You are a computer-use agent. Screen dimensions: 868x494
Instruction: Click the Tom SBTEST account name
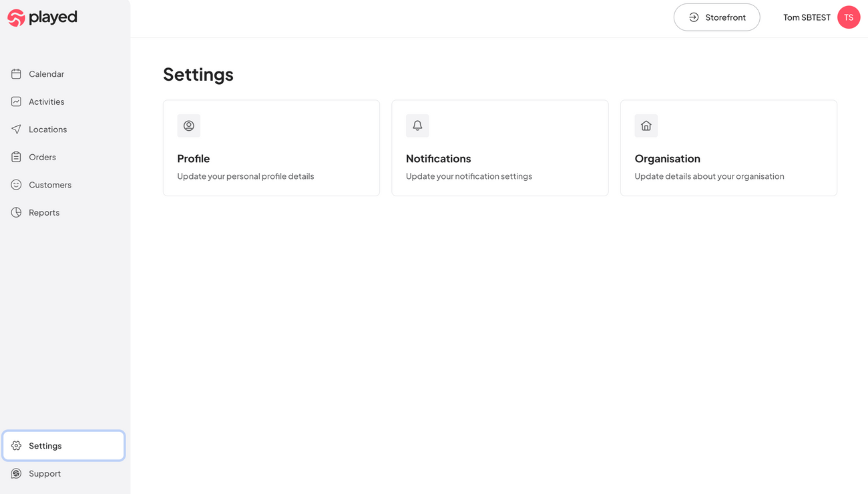pyautogui.click(x=806, y=17)
